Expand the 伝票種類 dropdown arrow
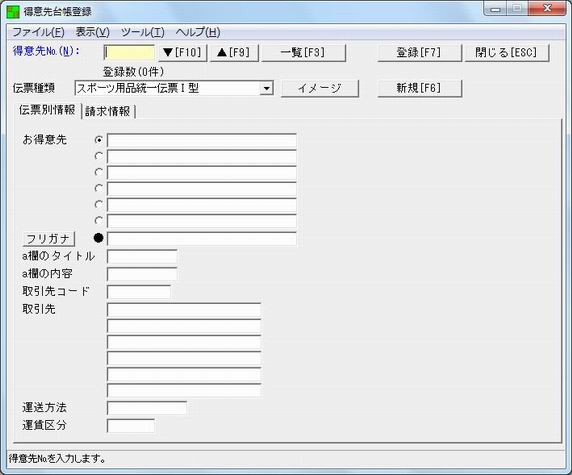Viewport: 572px width, 475px height. [x=266, y=89]
